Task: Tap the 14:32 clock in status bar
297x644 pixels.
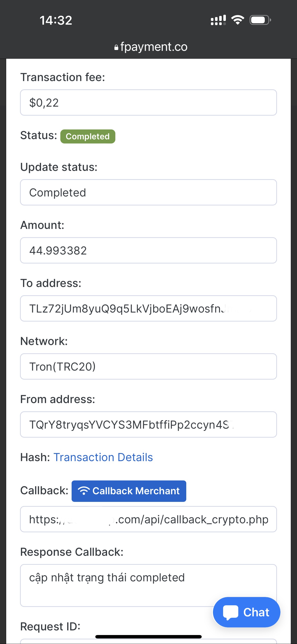Action: [56, 20]
